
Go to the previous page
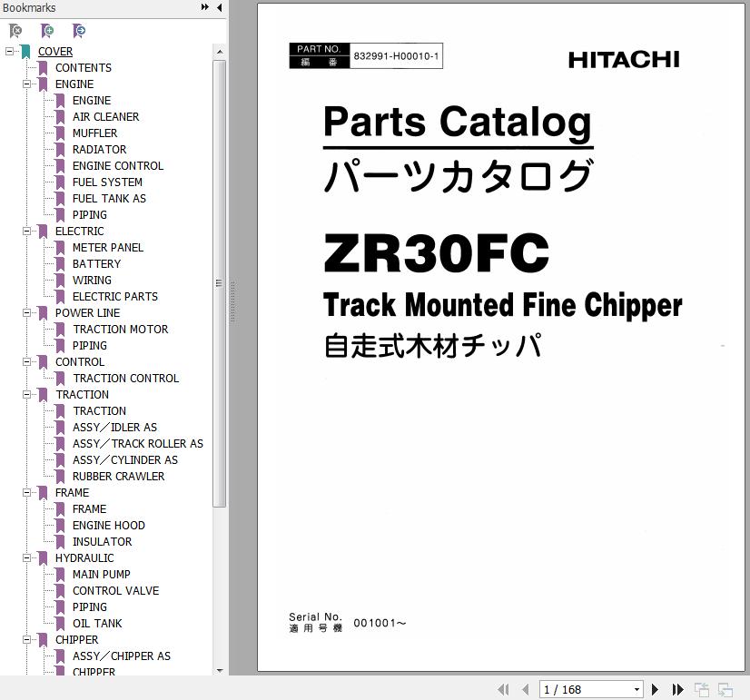(x=525, y=689)
